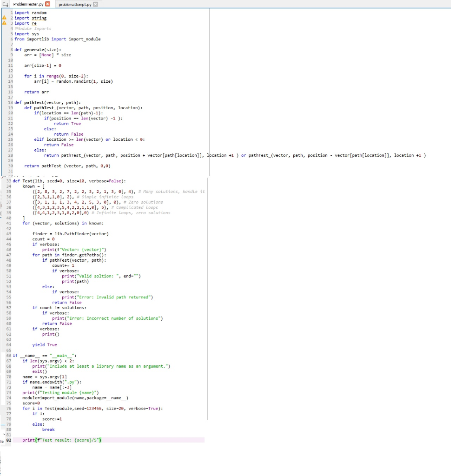Screen dimensions: 455x476
Task: Click the 'def generate(size):' definition
Action: [38, 50]
